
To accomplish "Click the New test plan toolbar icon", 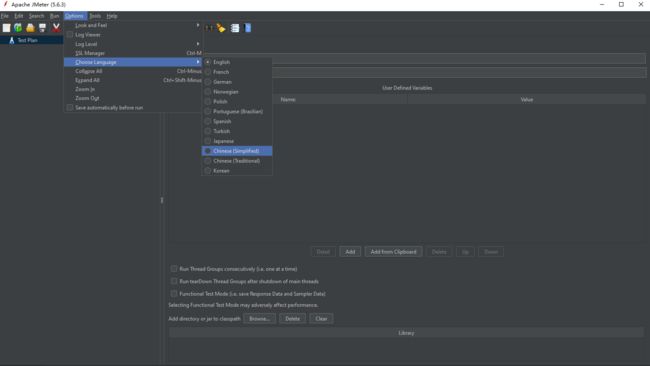I will point(6,28).
